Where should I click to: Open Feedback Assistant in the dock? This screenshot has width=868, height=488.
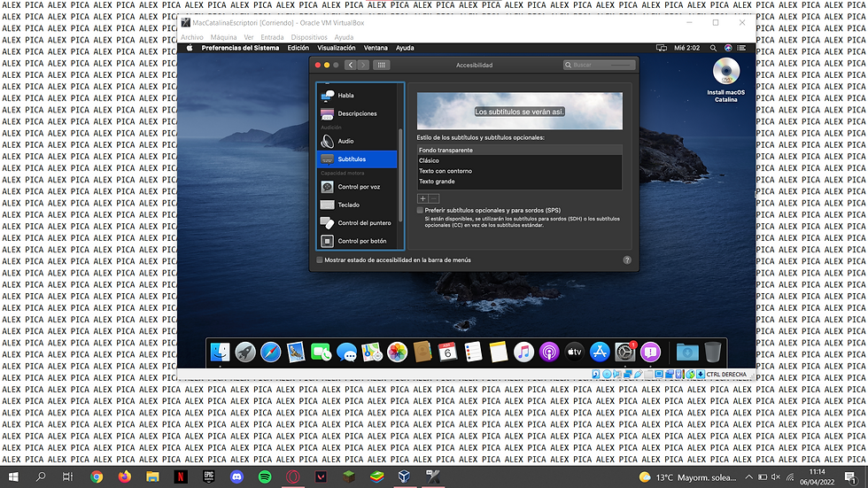(x=650, y=352)
